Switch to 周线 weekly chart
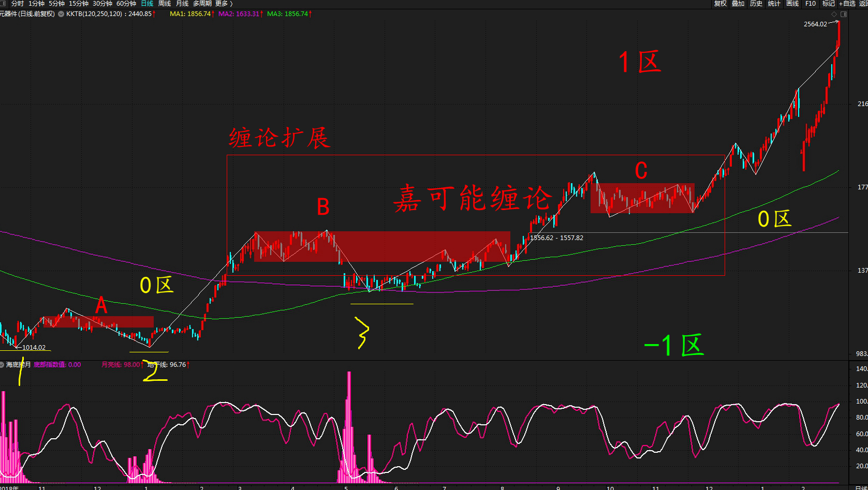The image size is (868, 490). 165,4
